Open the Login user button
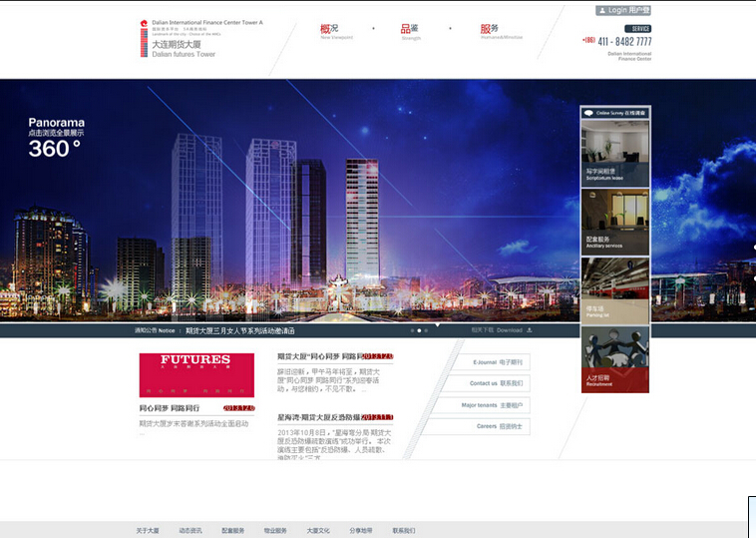This screenshot has height=538, width=756. 623,10
